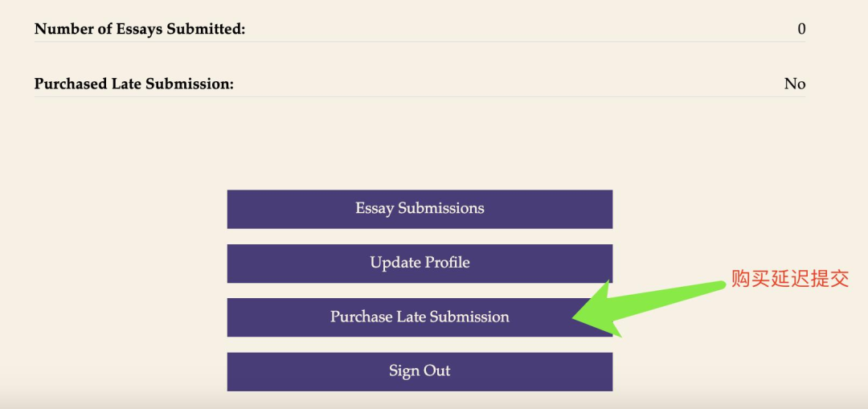The height and width of the screenshot is (409, 868).
Task: Click the green arrow's thin tail
Action: click(x=692, y=292)
